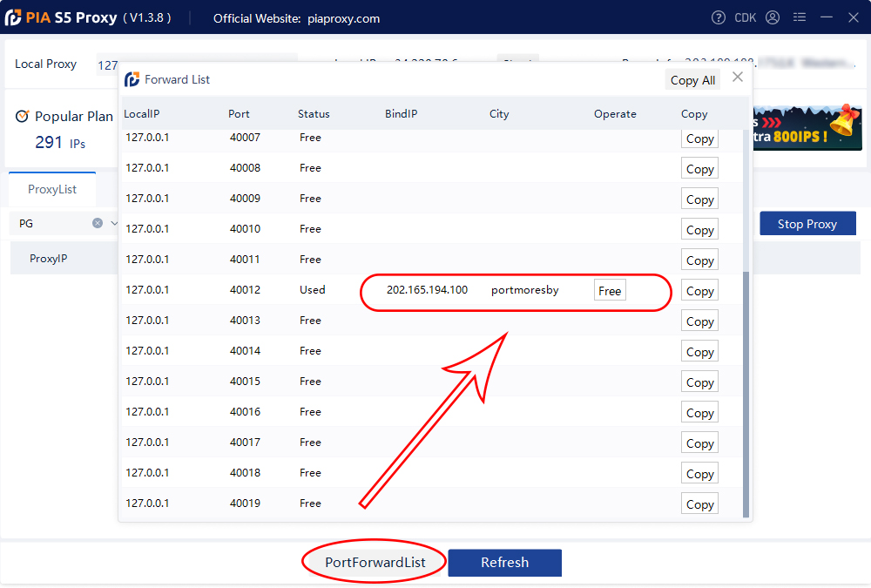
Task: Copy the port 40007 entry
Action: pyautogui.click(x=700, y=139)
